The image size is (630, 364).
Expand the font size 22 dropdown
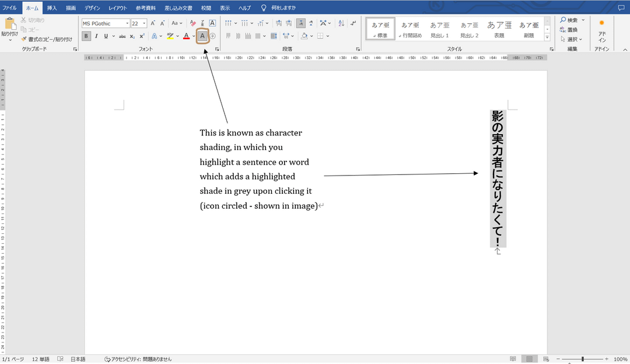144,23
